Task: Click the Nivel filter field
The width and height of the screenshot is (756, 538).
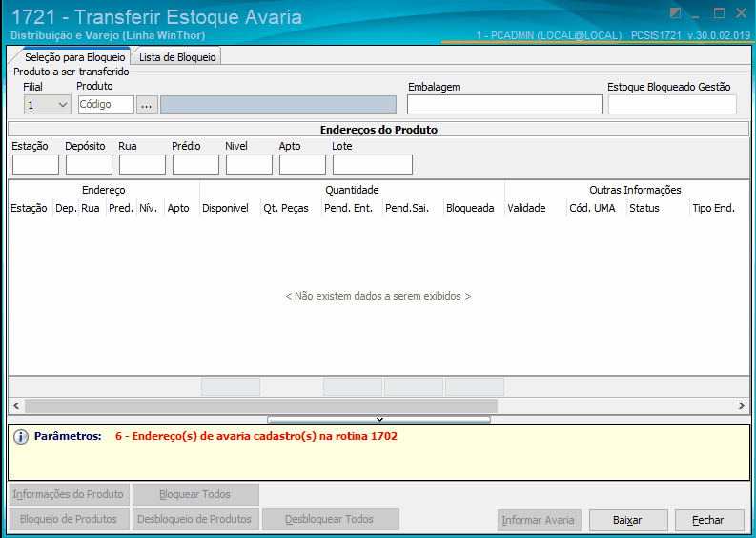Action: [x=249, y=164]
